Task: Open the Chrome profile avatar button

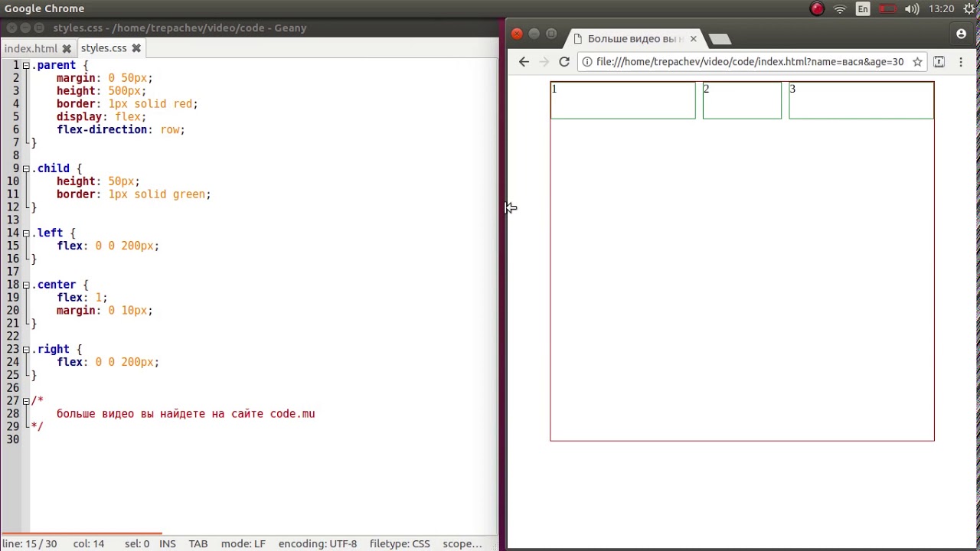Action: tap(962, 34)
